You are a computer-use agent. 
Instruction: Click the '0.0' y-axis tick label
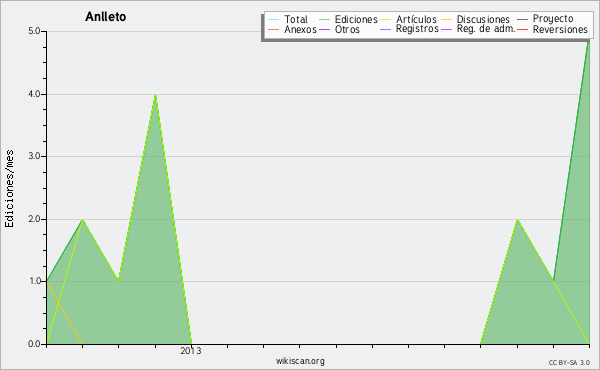34,344
